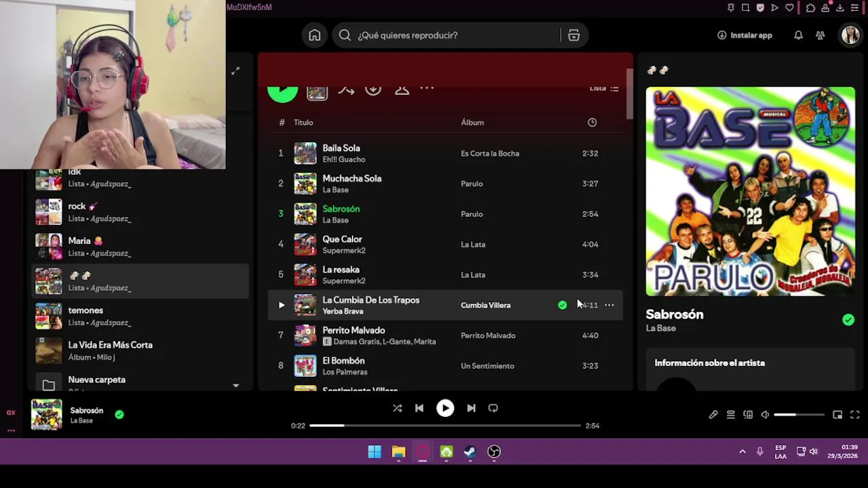Open Opera easy setup sliders icon
This screenshot has height=488, width=868.
tap(854, 7)
